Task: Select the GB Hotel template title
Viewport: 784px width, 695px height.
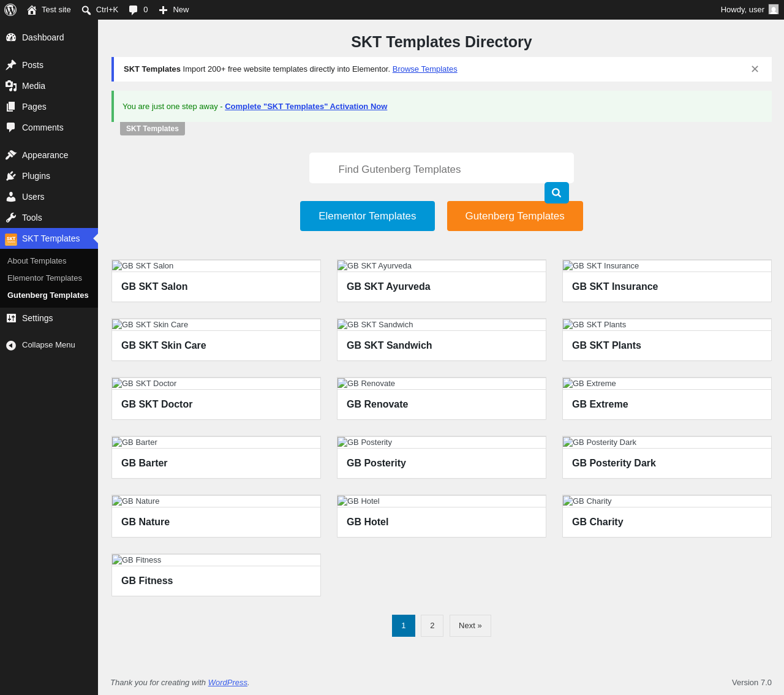Action: click(367, 522)
